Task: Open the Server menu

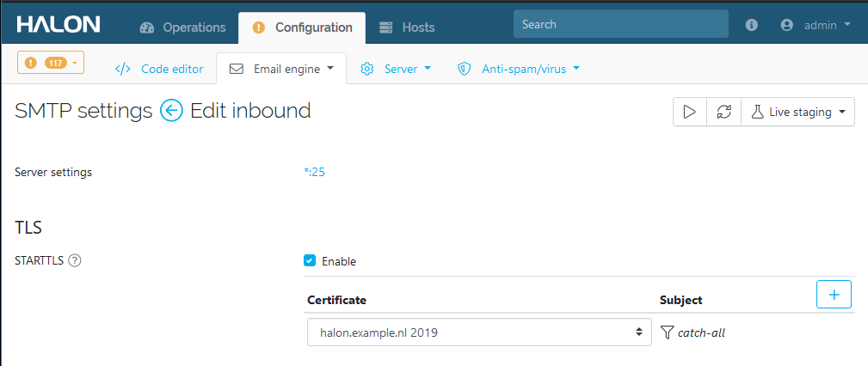Action: pyautogui.click(x=396, y=69)
